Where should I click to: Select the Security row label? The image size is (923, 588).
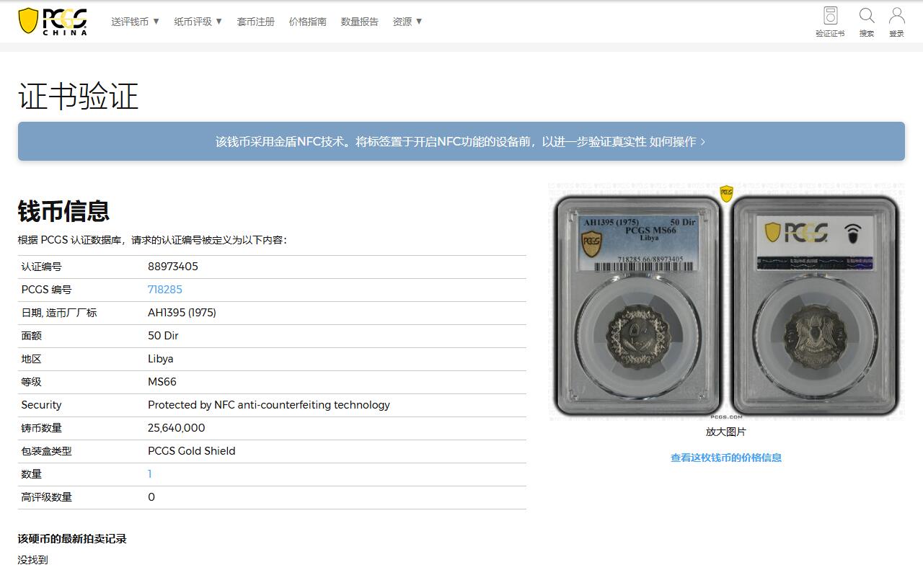coord(41,405)
